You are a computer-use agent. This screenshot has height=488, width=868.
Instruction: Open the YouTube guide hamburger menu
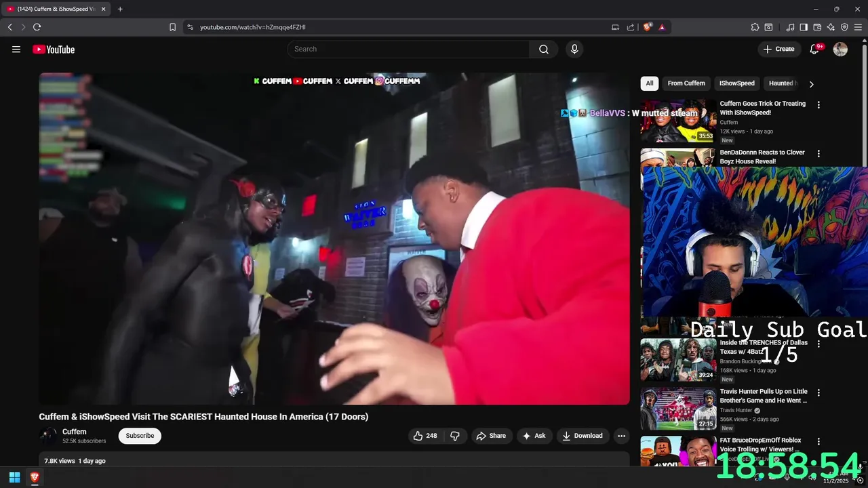click(x=16, y=49)
